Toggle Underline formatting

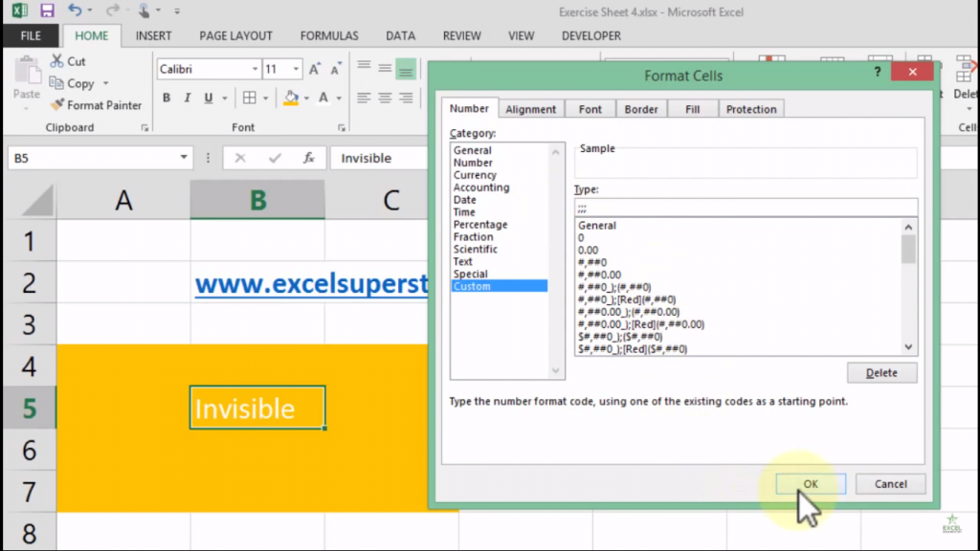(205, 98)
